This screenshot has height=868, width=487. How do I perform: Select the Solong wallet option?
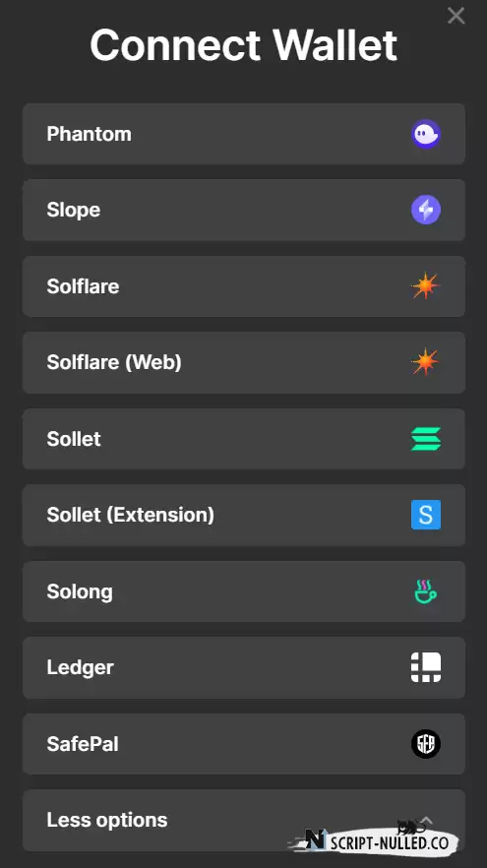coord(244,591)
